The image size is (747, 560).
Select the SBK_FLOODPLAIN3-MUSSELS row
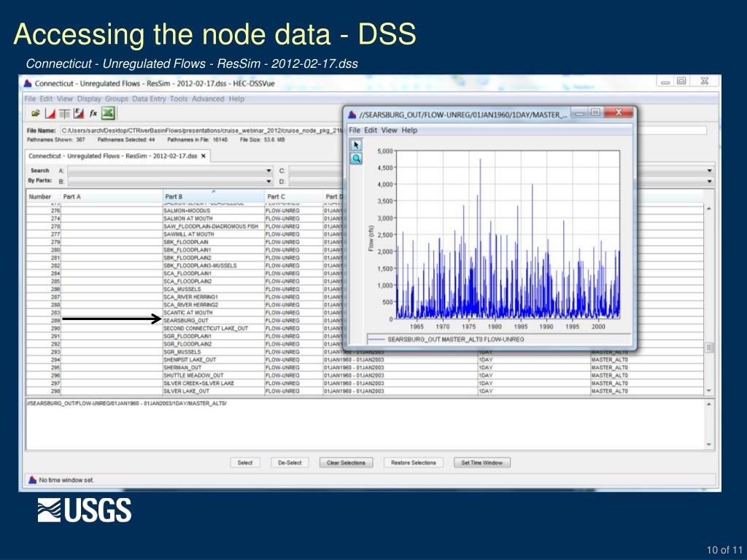365,265
